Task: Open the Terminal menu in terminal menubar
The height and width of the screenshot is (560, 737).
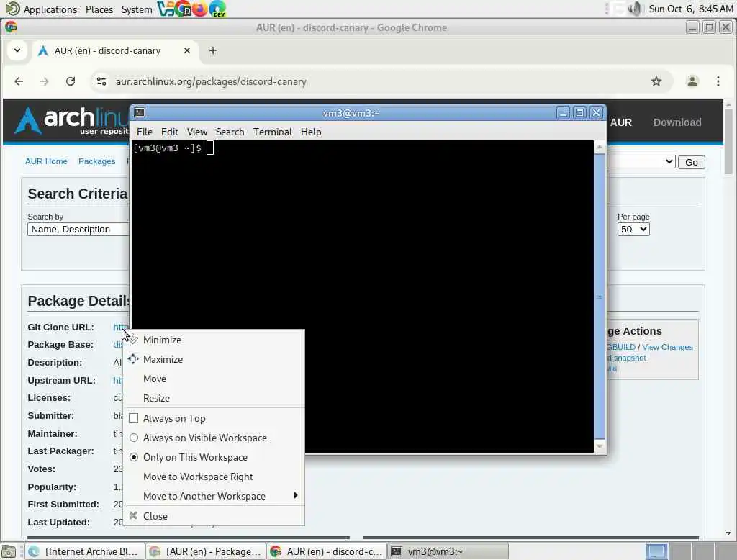Action: click(273, 132)
